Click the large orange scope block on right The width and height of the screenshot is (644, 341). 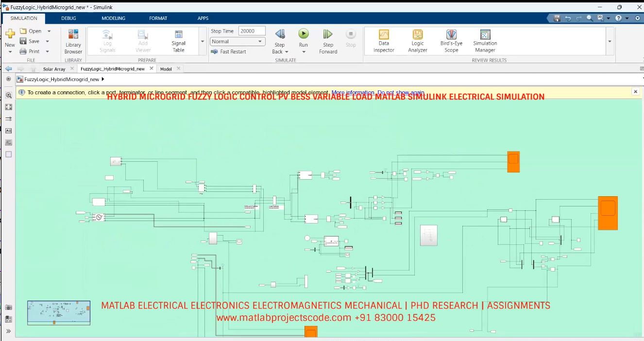pyautogui.click(x=609, y=212)
